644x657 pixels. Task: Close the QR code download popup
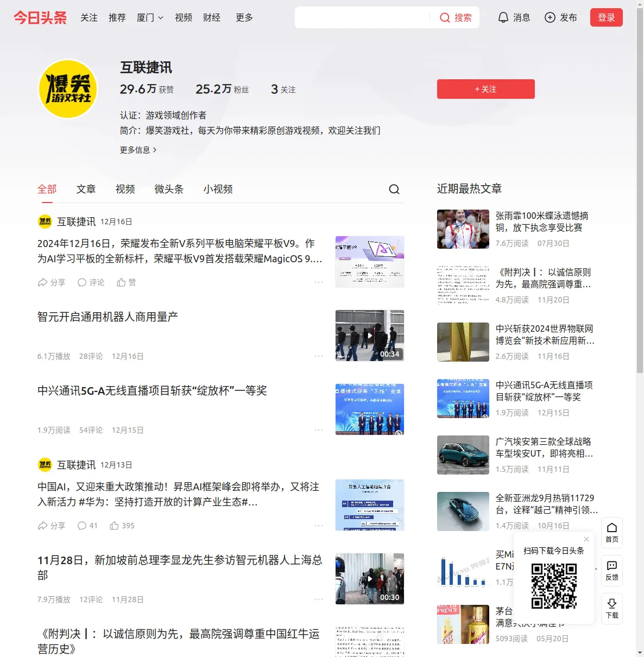(586, 539)
